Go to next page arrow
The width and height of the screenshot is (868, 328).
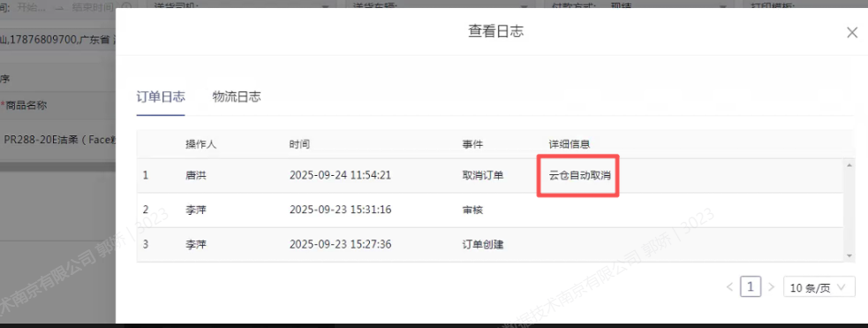coord(771,287)
